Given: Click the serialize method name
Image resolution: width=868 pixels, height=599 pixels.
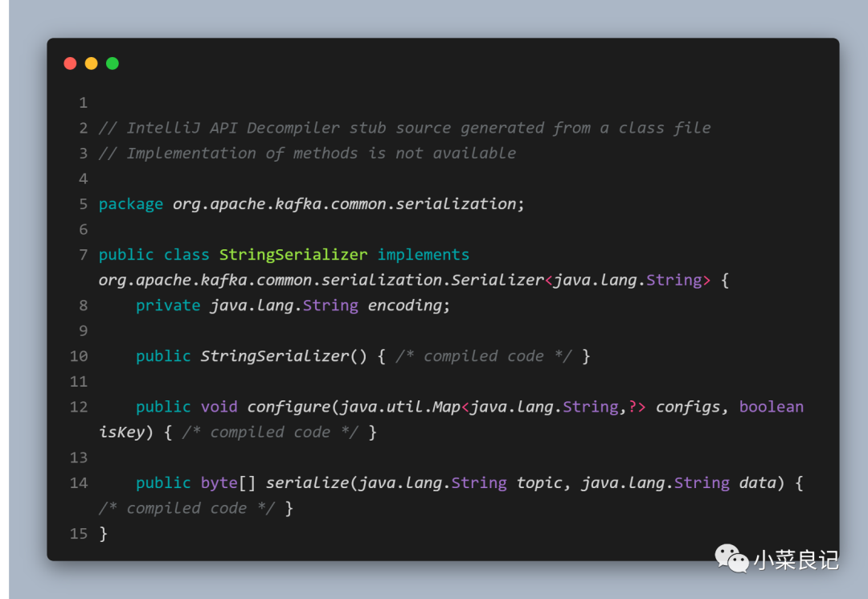Looking at the screenshot, I should coord(307,483).
